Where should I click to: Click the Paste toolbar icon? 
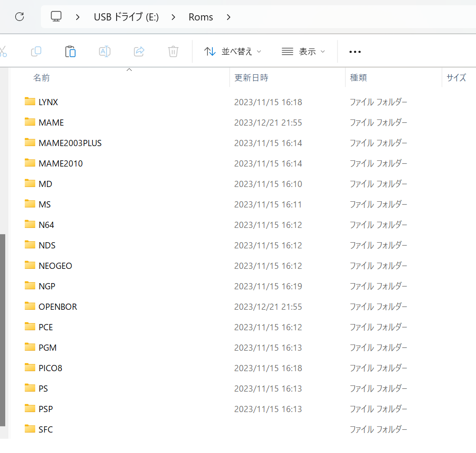(70, 51)
